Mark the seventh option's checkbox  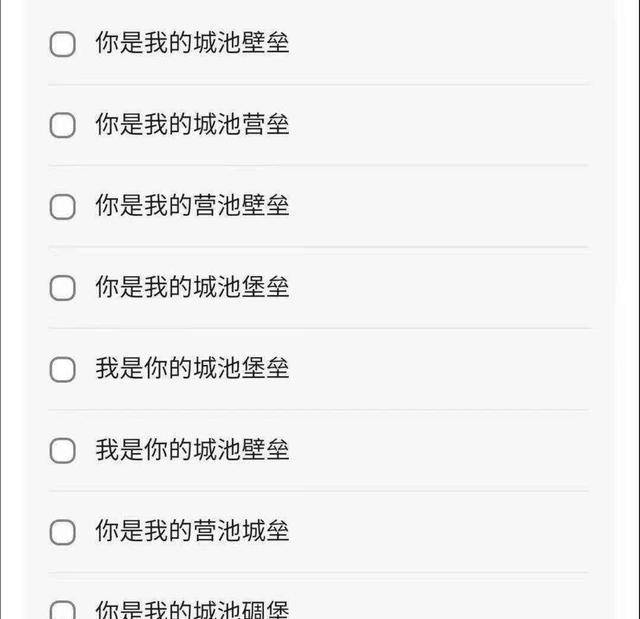[x=63, y=532]
